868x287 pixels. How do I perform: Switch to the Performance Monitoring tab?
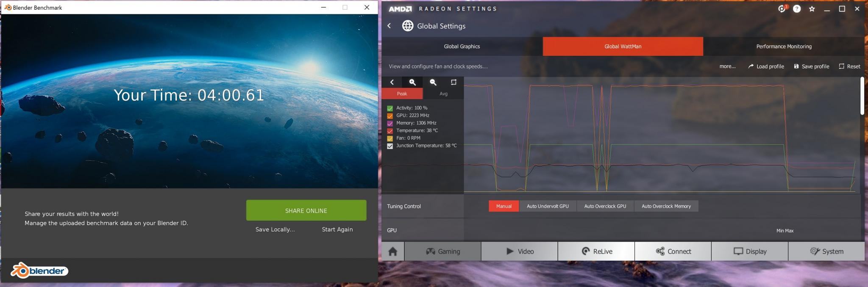tap(784, 47)
